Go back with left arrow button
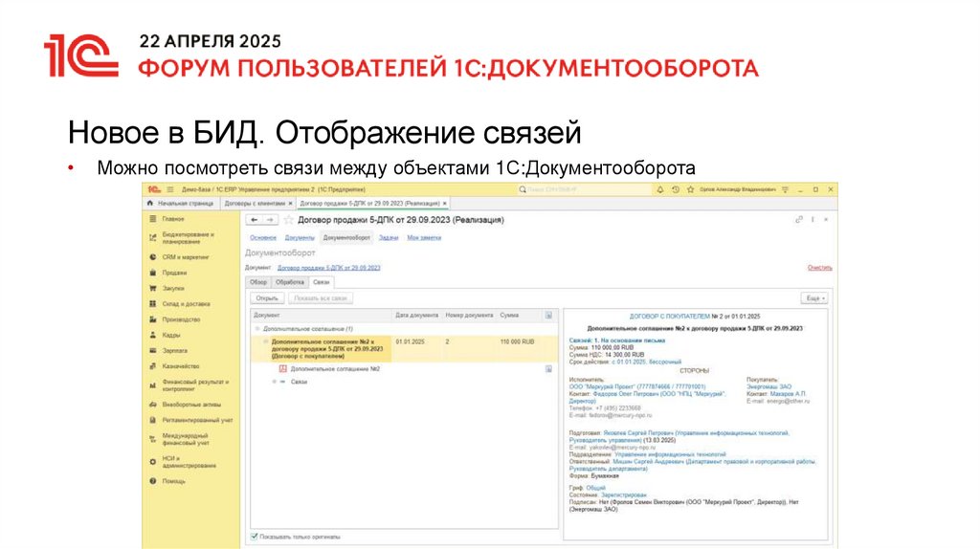 pos(254,220)
